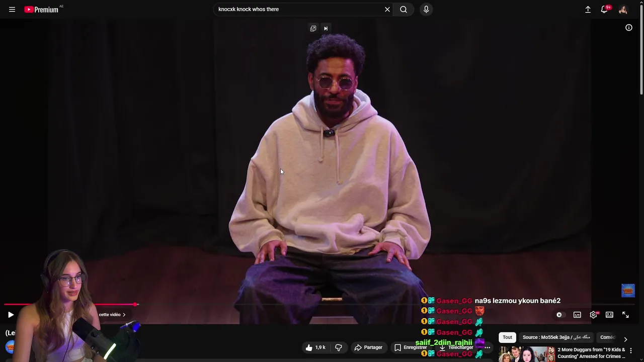
Task: Toggle the autoplay switch in player
Action: [559, 315]
